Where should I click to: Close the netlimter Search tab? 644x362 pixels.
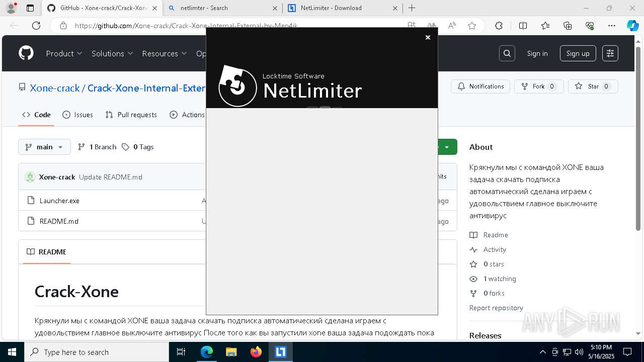point(275,8)
